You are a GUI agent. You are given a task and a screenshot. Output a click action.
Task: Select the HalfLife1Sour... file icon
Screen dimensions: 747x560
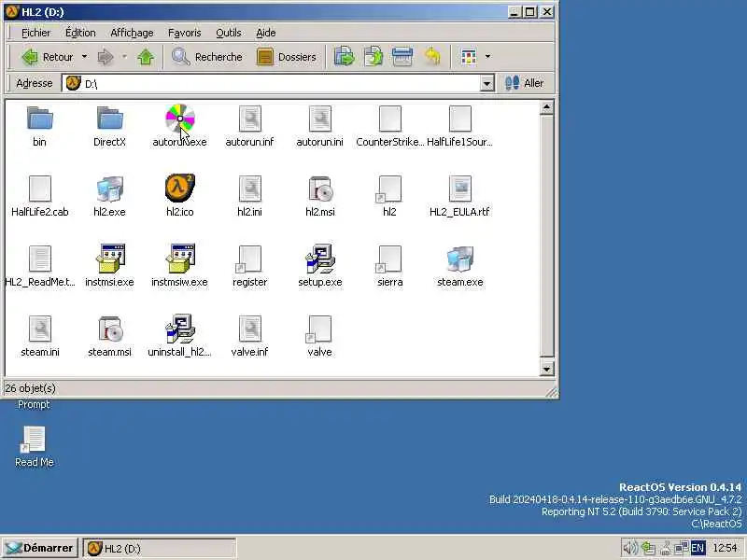[x=459, y=119]
